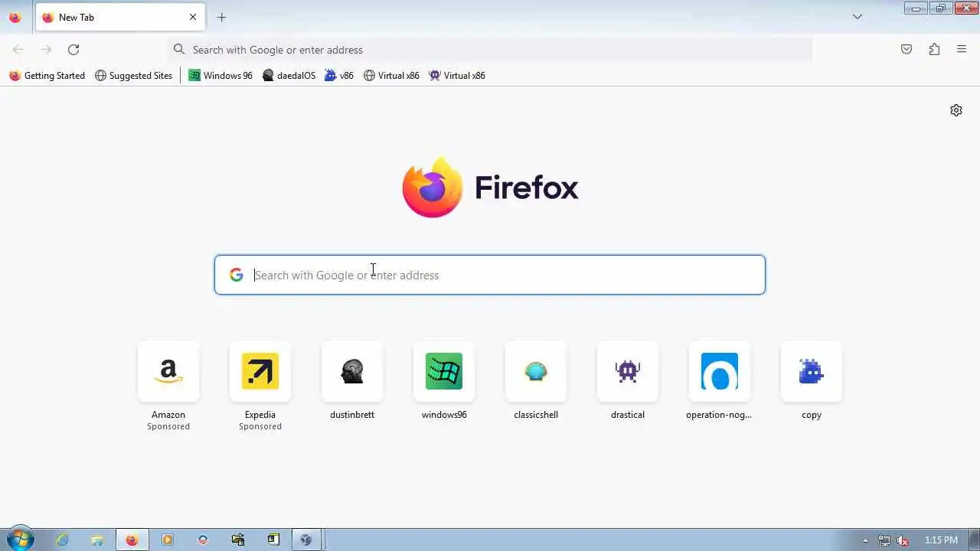Open the Suggested Sites bookmark
Image resolution: width=980 pixels, height=551 pixels.
click(133, 75)
